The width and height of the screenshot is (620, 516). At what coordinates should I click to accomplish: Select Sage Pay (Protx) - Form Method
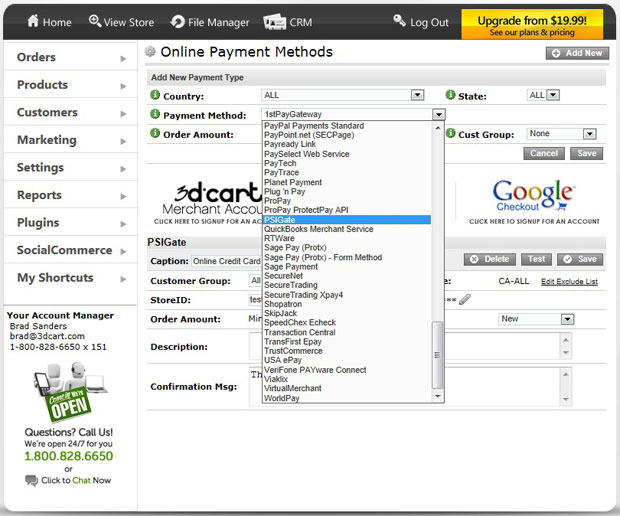[347, 257]
